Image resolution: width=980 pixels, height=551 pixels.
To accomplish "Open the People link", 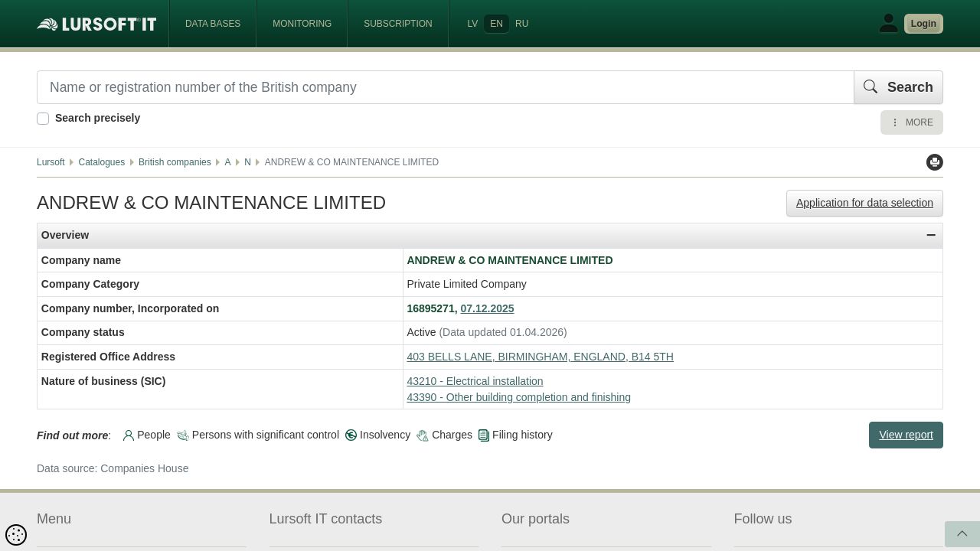I will 154,435.
